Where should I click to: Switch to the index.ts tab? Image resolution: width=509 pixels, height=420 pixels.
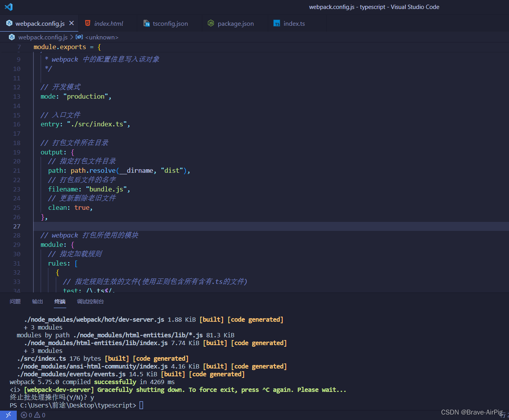(294, 24)
